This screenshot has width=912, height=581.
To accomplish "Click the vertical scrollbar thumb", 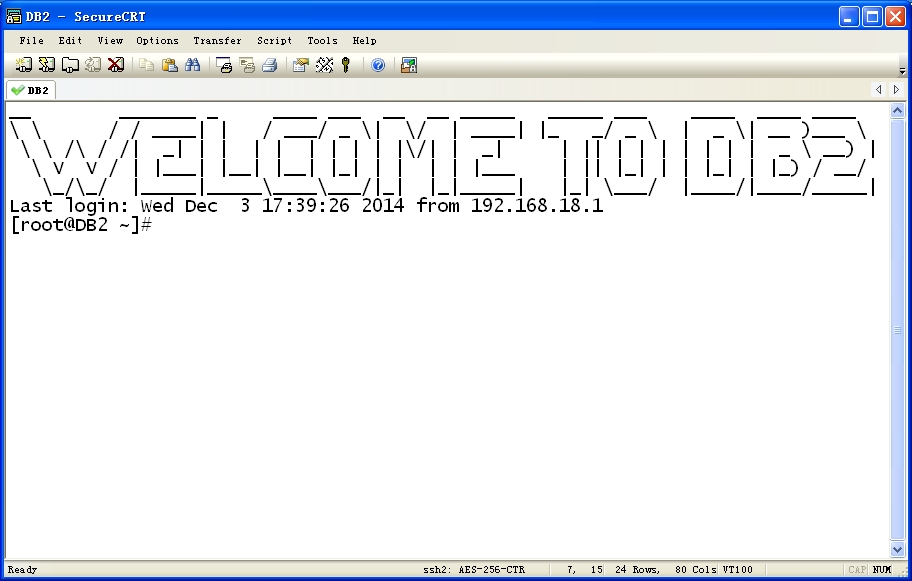I will click(897, 330).
